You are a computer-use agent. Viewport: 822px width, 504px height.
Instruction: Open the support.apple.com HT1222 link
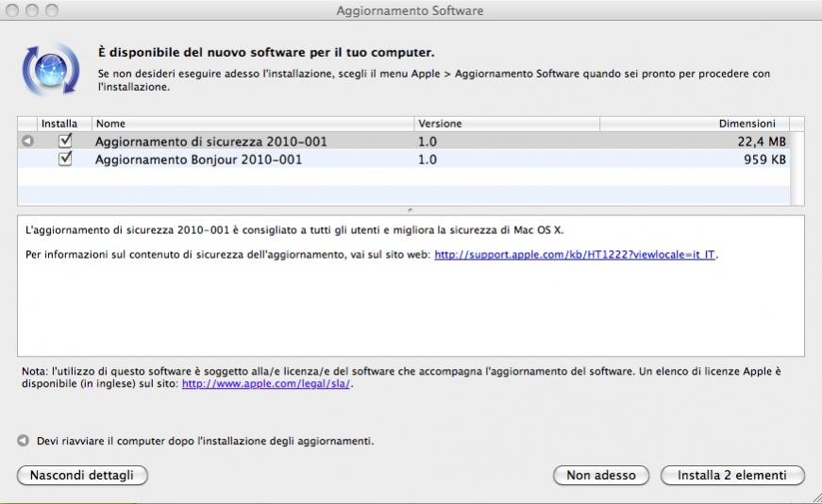tap(575, 255)
